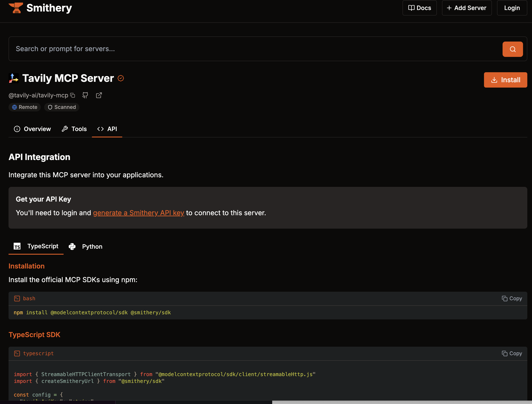Click the orange Install button
Screen dimensions: 532x404
click(506, 80)
